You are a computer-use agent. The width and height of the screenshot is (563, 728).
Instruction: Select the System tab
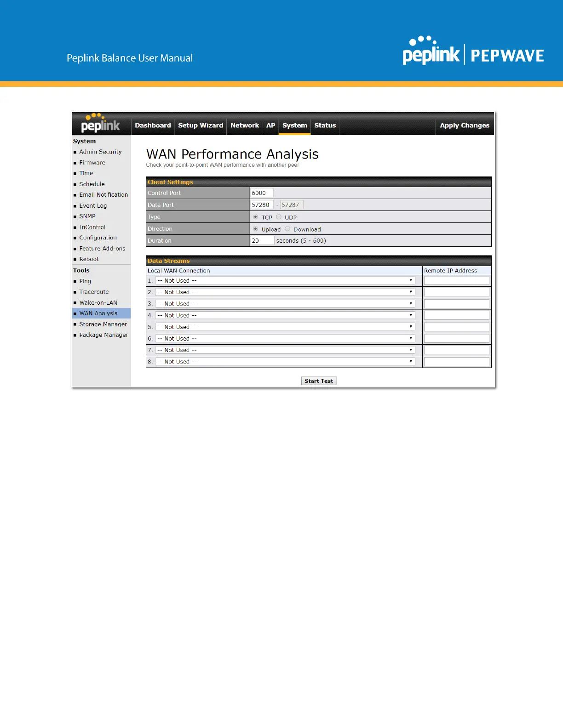coord(295,125)
